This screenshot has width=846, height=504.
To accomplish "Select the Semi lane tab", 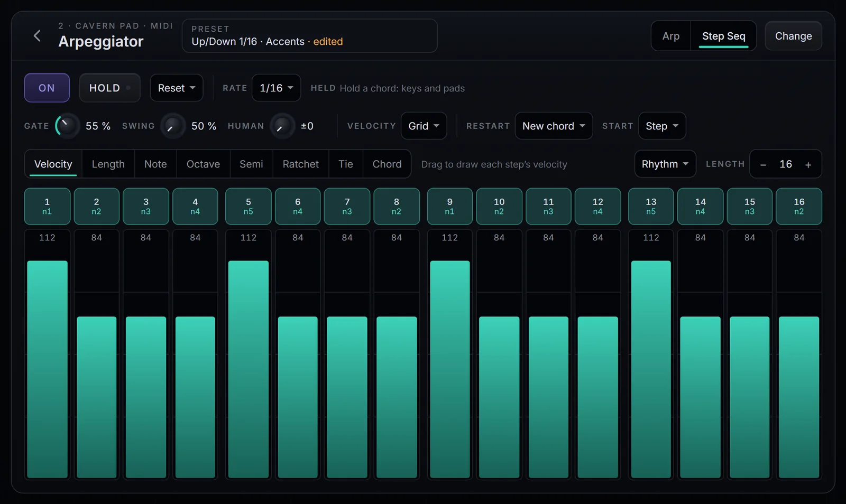I will point(251,164).
